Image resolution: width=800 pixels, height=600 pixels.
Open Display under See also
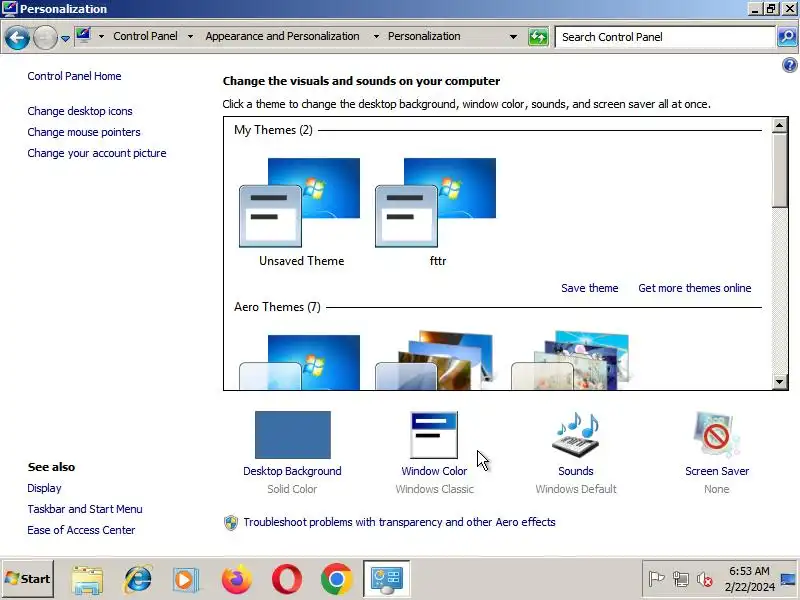click(x=44, y=488)
